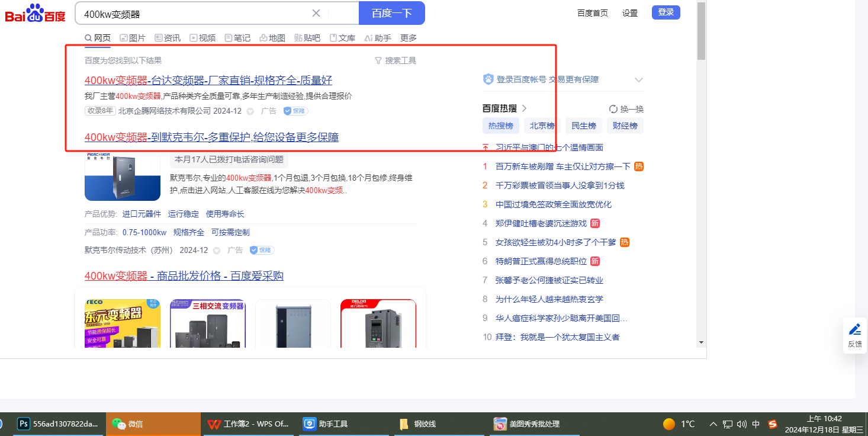Screen dimensions: 868x436
Task: Expand the login protection (登录百度帐号) chevron
Action: 638,79
